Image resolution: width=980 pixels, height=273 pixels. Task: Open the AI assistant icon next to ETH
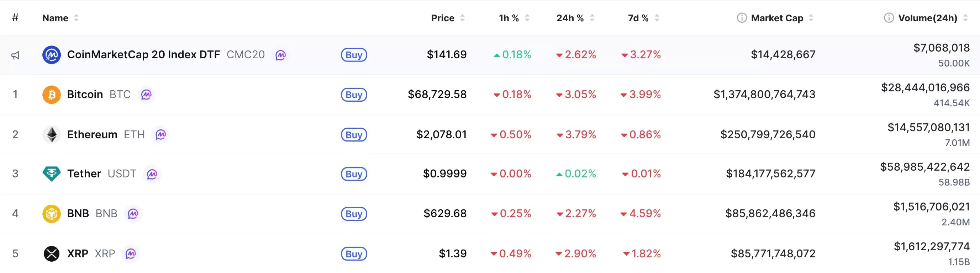click(161, 135)
